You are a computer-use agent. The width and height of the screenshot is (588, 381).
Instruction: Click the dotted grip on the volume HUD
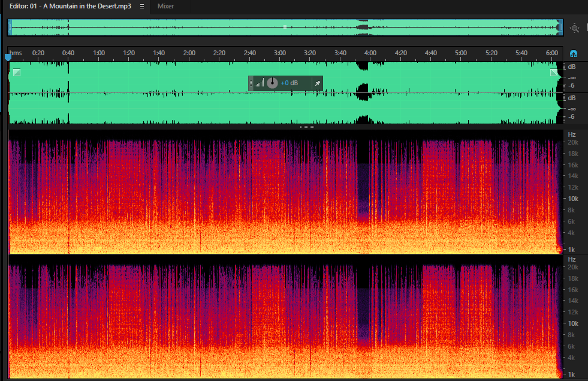click(251, 83)
